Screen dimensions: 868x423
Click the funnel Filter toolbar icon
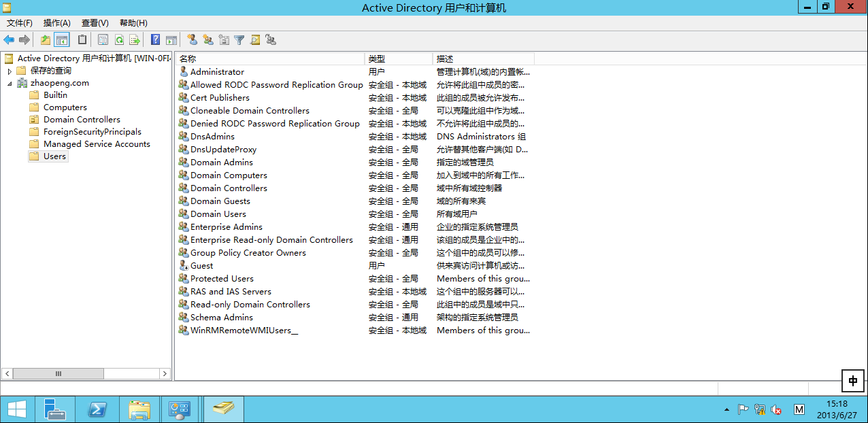(x=239, y=40)
